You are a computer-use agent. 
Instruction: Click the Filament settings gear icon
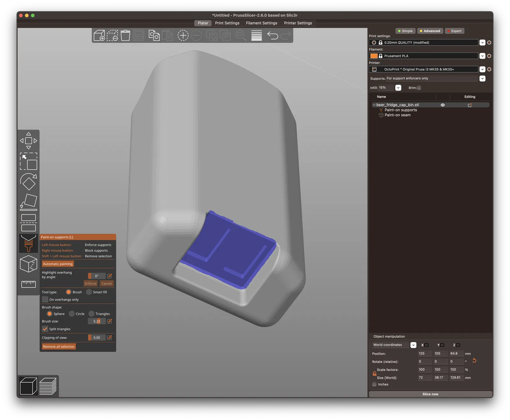coord(489,56)
